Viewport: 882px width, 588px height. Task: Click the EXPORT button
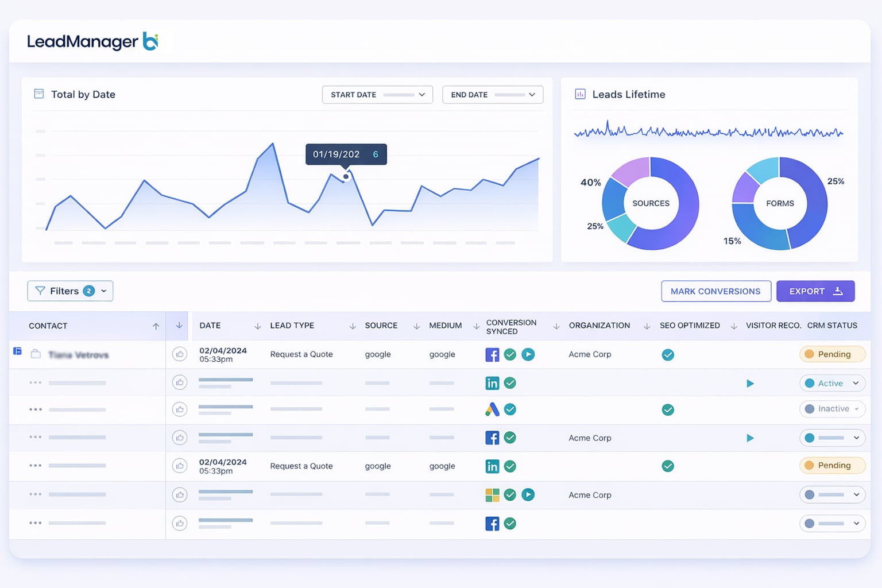pos(815,291)
